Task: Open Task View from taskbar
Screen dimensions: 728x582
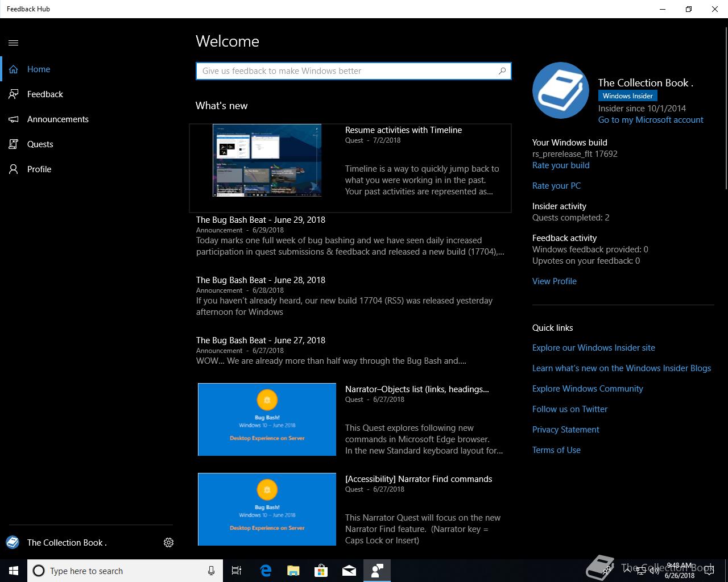Action: [237, 571]
